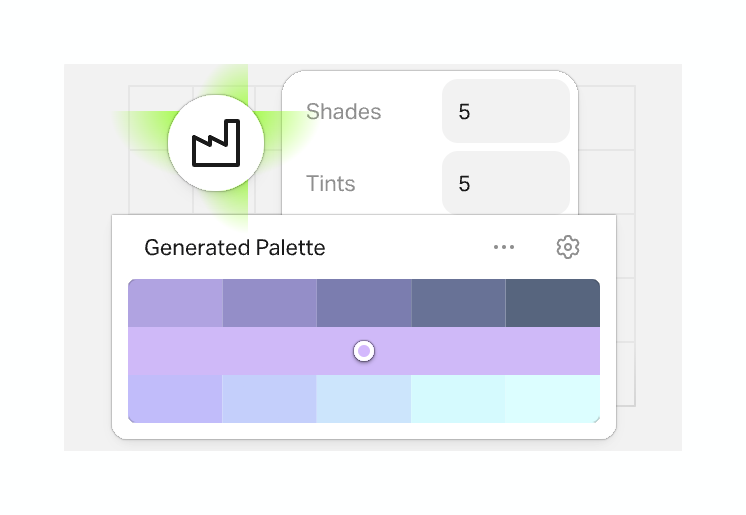Pick the first lavender tint swatch
This screenshot has height=515, width=746.
point(175,398)
